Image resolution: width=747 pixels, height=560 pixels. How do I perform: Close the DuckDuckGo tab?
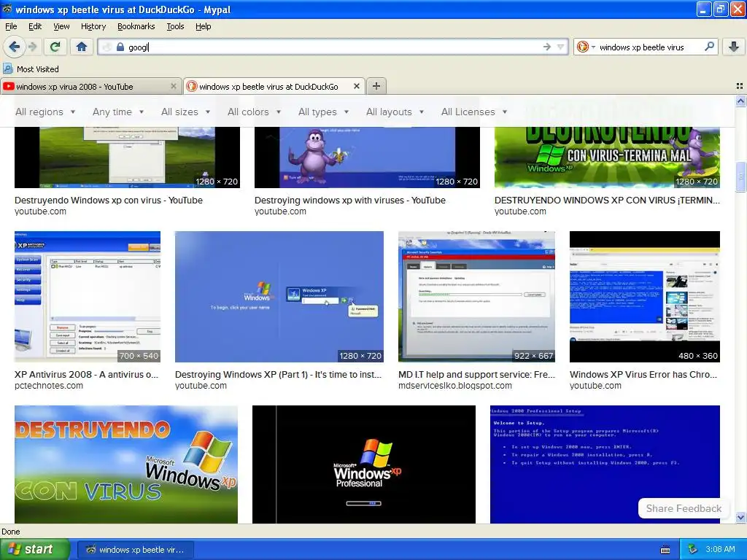point(356,86)
